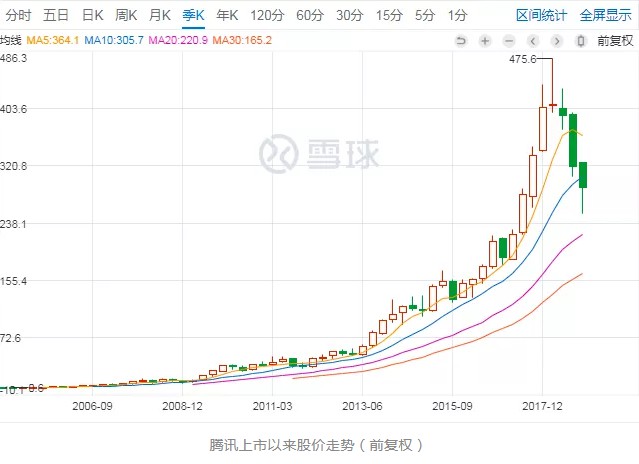Switch to the 年K tab

tap(227, 15)
